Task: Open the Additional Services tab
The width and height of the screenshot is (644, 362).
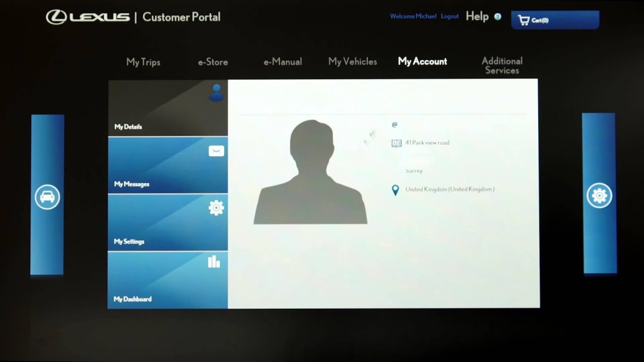Action: pos(502,65)
